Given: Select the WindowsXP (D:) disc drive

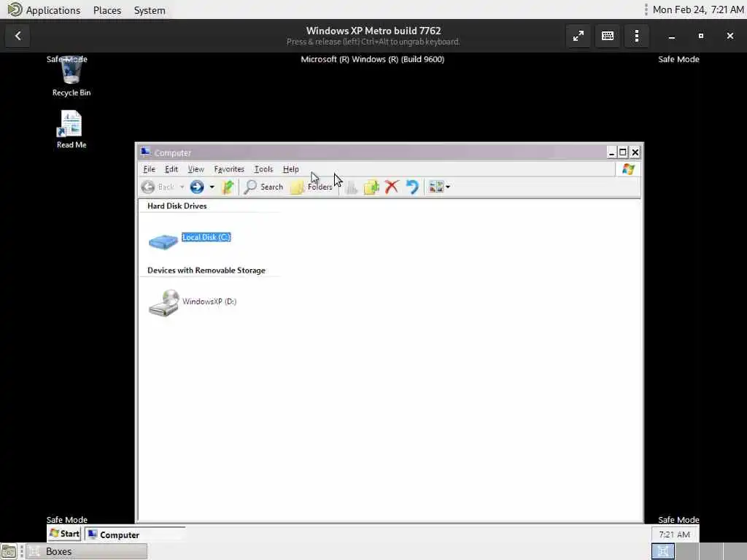Looking at the screenshot, I should pyautogui.click(x=193, y=303).
